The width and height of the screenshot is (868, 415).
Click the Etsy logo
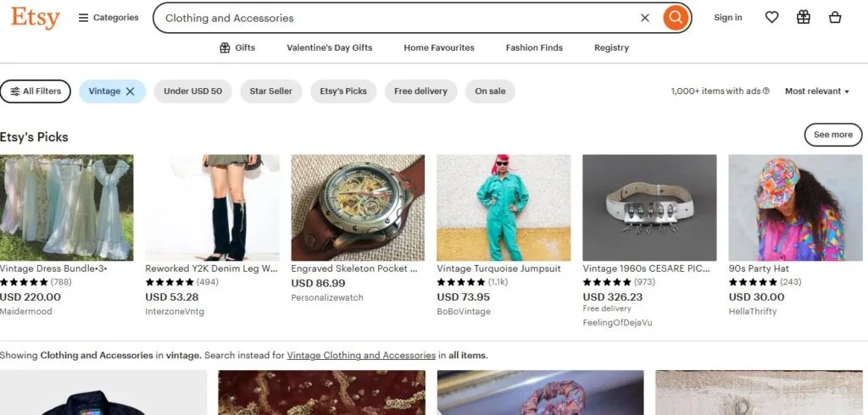tap(35, 18)
